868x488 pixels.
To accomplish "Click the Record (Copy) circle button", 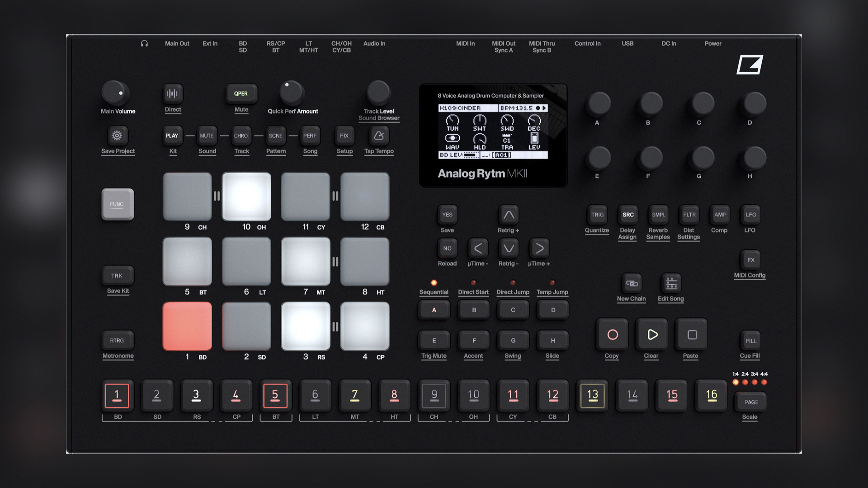I will click(612, 335).
